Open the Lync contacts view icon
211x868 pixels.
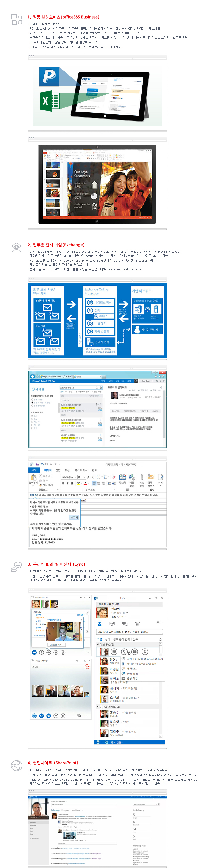point(100,624)
